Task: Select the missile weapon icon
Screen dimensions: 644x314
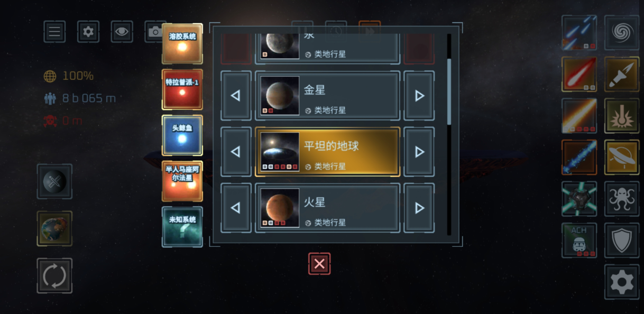Action: click(622, 74)
